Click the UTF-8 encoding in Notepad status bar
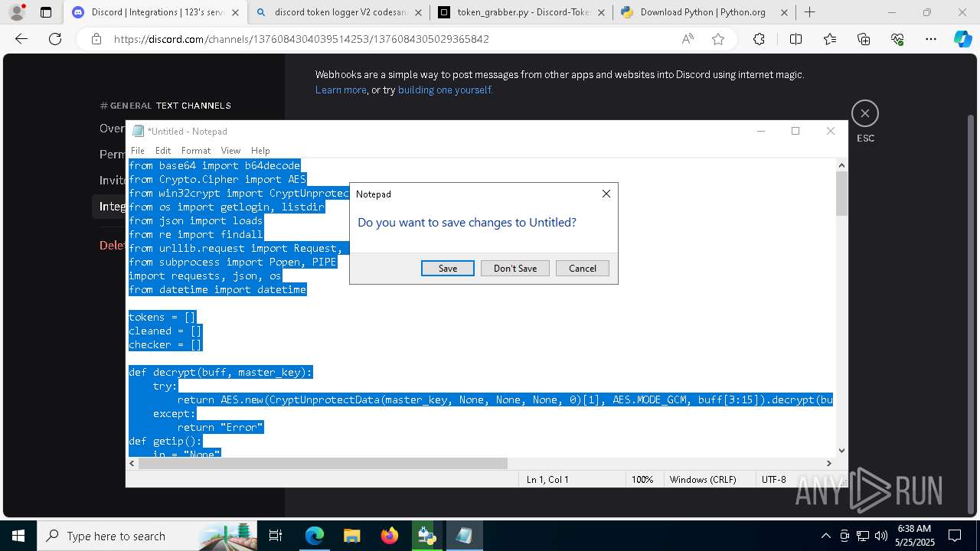The width and height of the screenshot is (980, 551). click(774, 479)
